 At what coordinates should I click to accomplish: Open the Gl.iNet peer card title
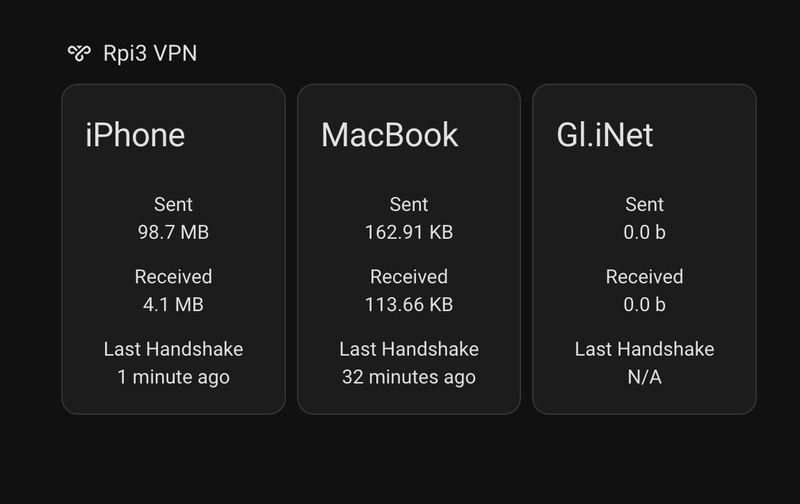[x=604, y=135]
